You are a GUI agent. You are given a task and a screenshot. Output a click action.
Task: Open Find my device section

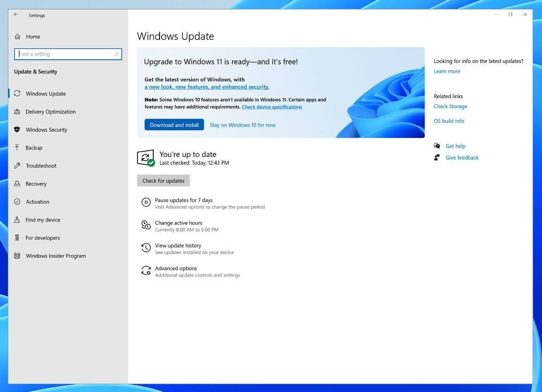pos(43,219)
